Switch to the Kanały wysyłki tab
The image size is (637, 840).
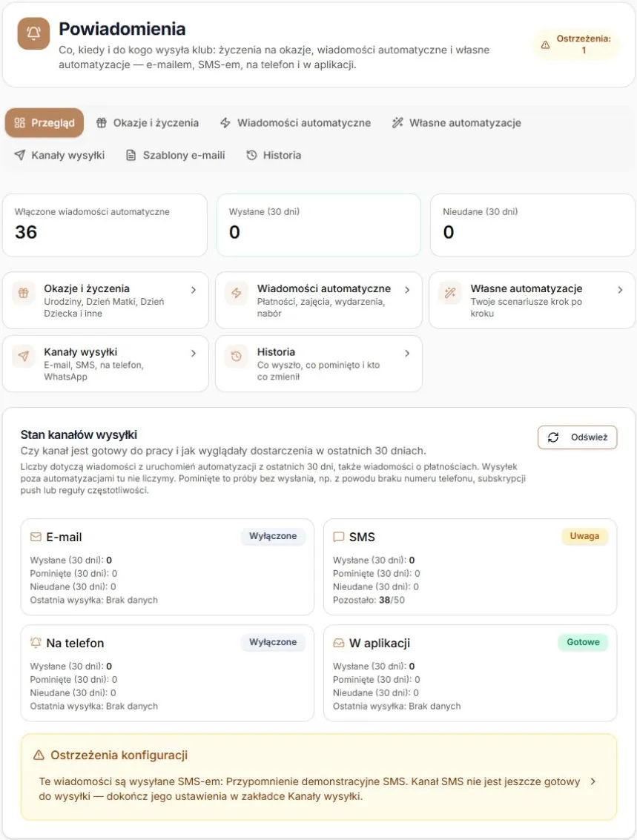click(x=59, y=156)
